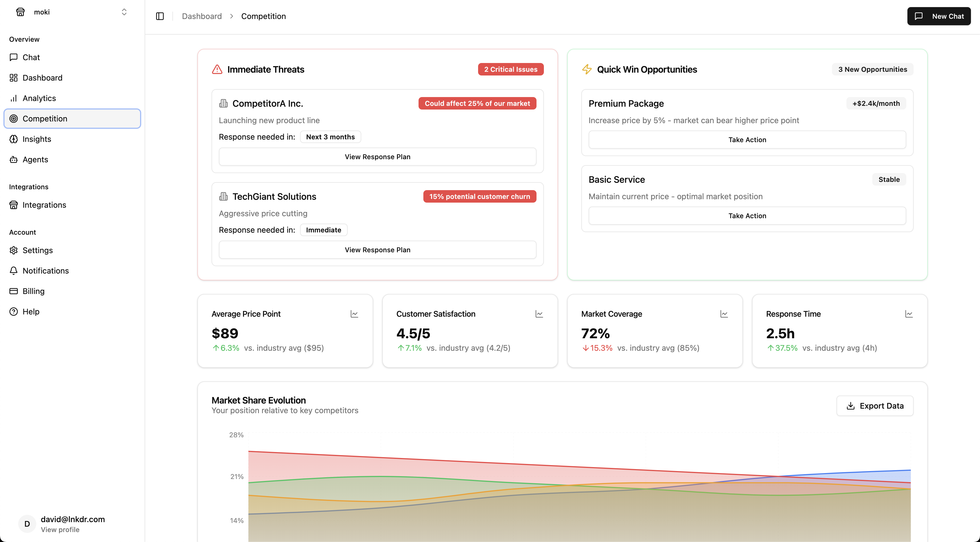Go to Agents in sidebar
The height and width of the screenshot is (542, 980).
[x=35, y=159]
